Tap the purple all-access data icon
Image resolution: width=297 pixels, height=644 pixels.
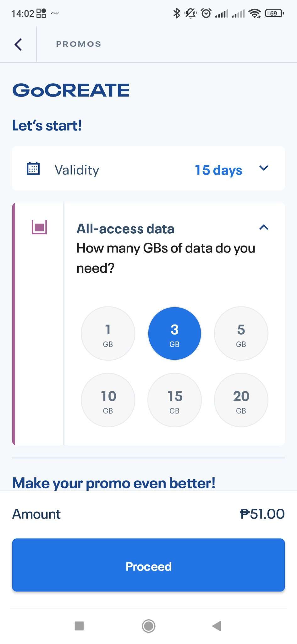pos(39,227)
